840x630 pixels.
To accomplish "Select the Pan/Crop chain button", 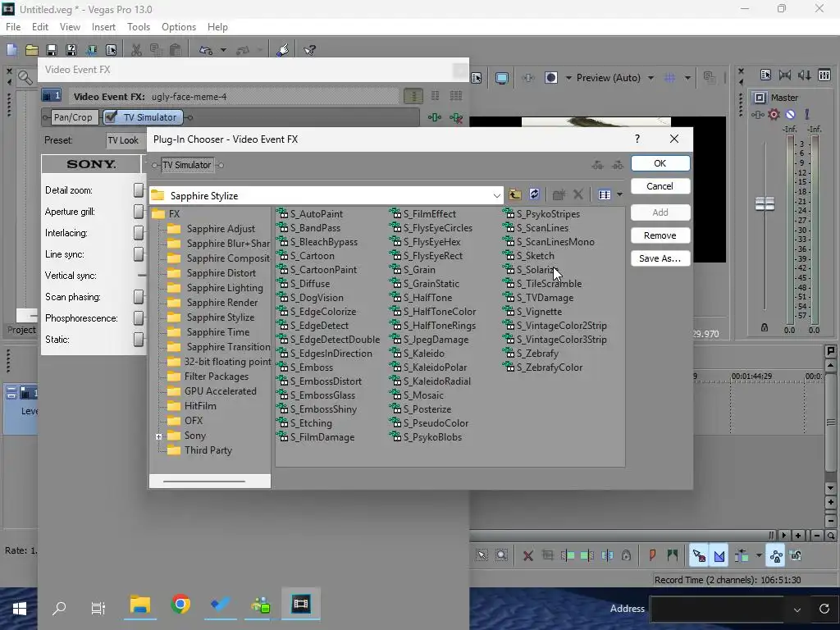I will click(73, 117).
